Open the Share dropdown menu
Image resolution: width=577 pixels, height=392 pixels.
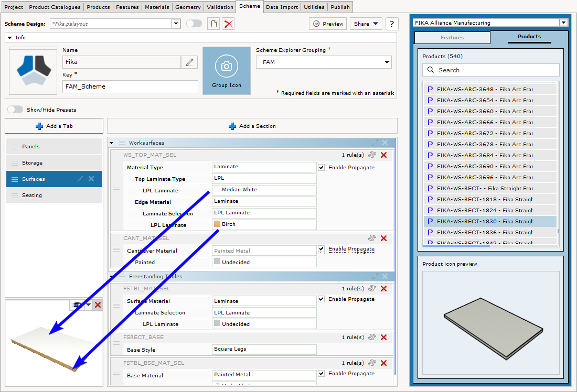click(x=366, y=24)
